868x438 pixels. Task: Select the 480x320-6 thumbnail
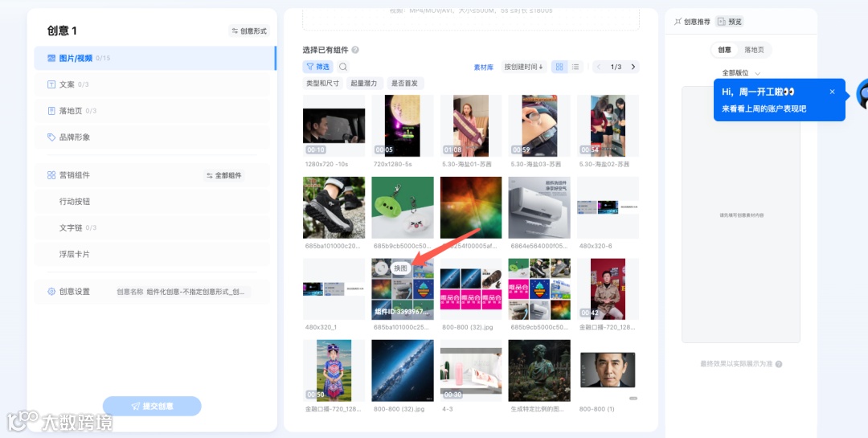tap(608, 207)
